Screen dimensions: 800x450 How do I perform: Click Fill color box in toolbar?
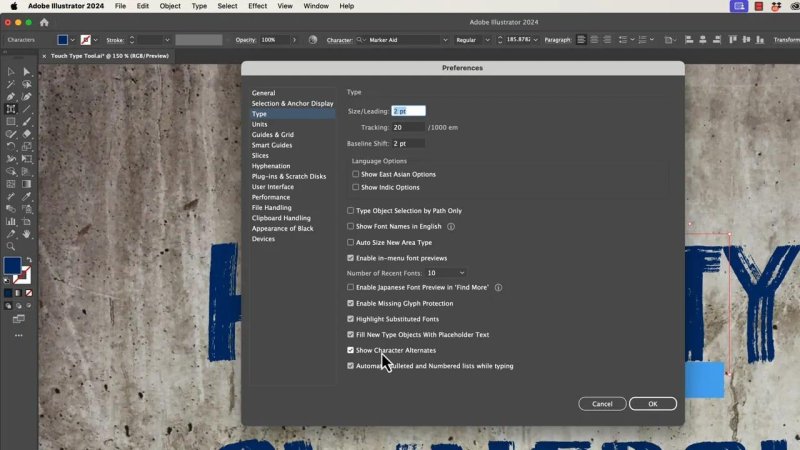point(12,265)
